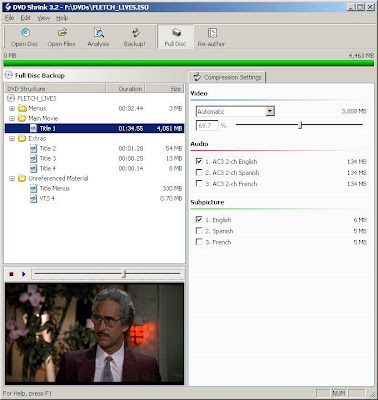Collapse the Main Movie tree node
The width and height of the screenshot is (378, 400).
pyautogui.click(x=12, y=118)
